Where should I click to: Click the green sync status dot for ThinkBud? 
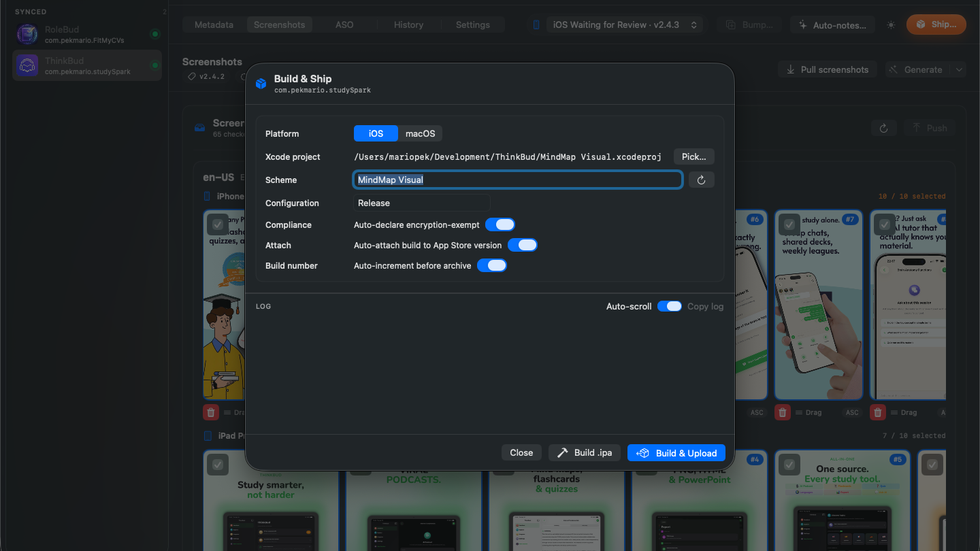click(154, 66)
